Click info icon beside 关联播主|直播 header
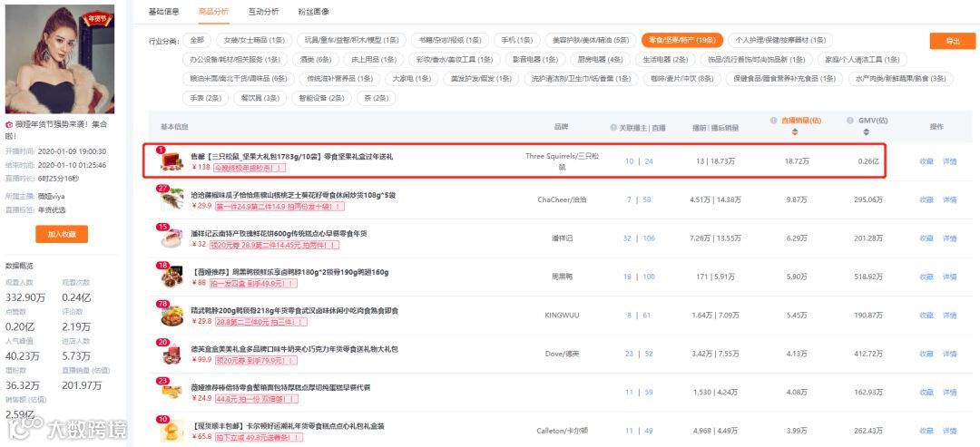 click(x=613, y=127)
